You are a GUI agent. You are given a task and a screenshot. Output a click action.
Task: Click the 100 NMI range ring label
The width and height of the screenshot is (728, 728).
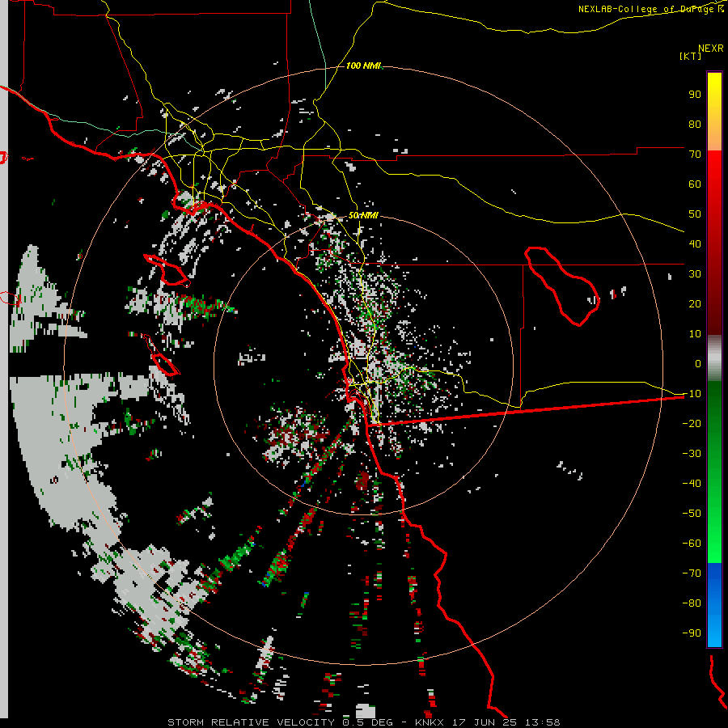(x=363, y=66)
